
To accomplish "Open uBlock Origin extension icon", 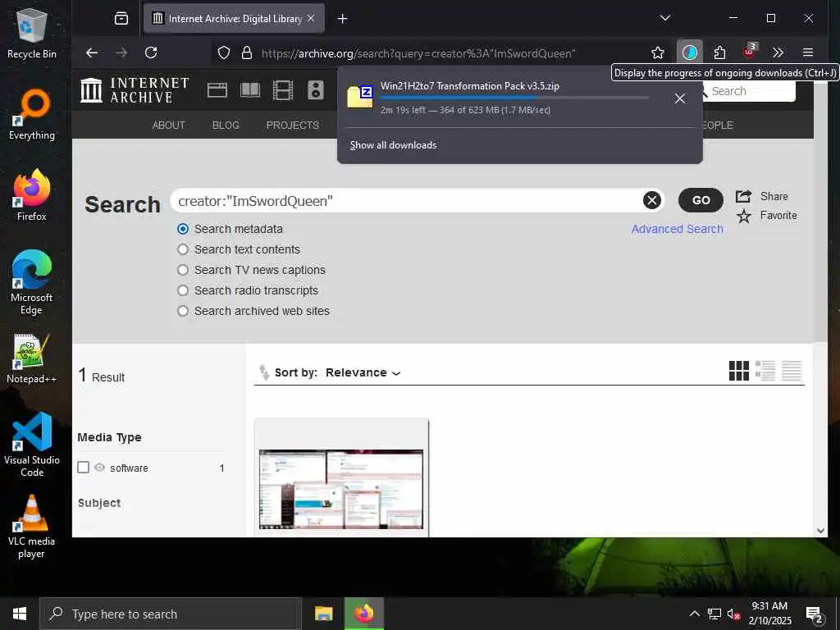I will (x=750, y=52).
